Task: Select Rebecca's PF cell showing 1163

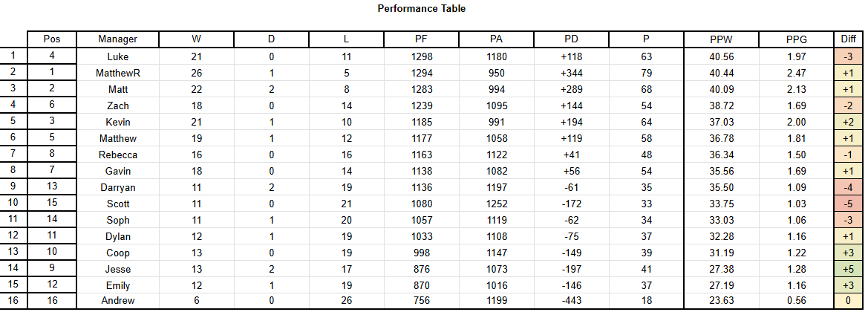Action: 421,155
